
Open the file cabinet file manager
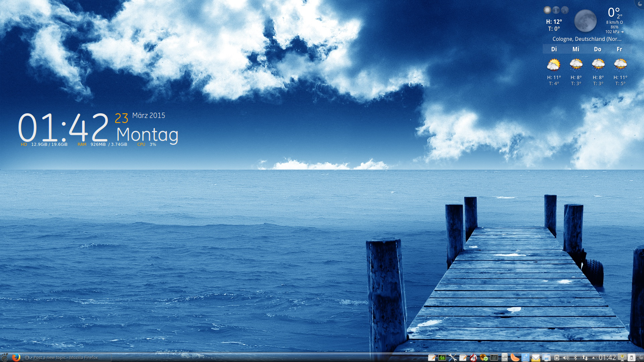tap(504, 358)
